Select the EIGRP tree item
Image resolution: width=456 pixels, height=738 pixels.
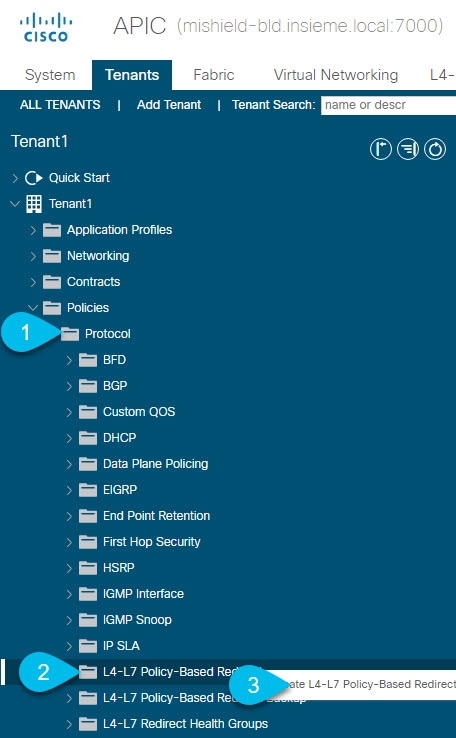coord(120,490)
